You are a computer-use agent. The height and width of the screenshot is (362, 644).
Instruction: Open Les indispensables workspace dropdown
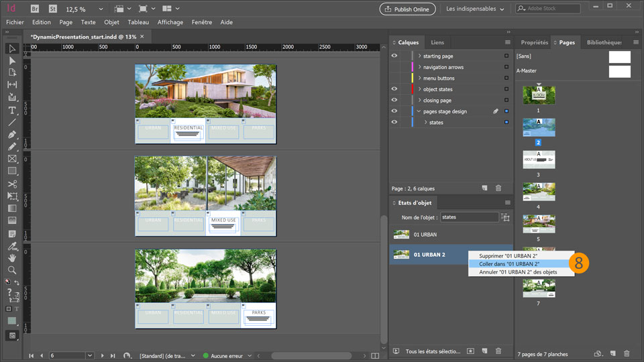pos(475,9)
